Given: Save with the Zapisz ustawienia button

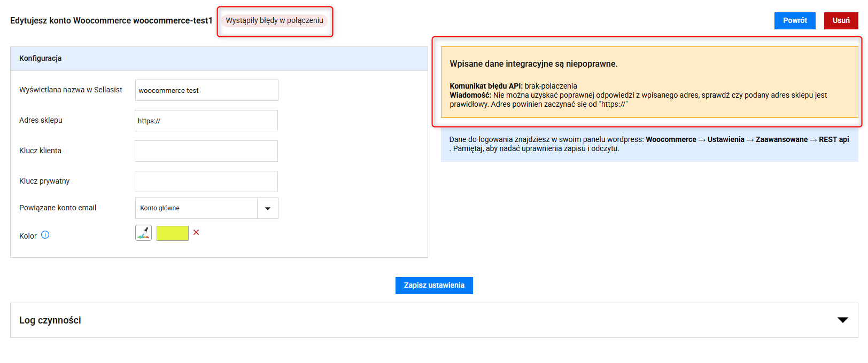Looking at the screenshot, I should (x=434, y=286).
